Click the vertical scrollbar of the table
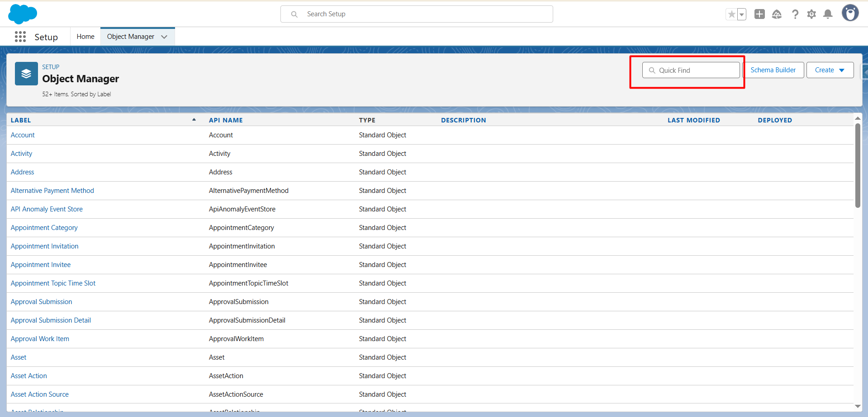Image resolution: width=868 pixels, height=417 pixels. (858, 165)
